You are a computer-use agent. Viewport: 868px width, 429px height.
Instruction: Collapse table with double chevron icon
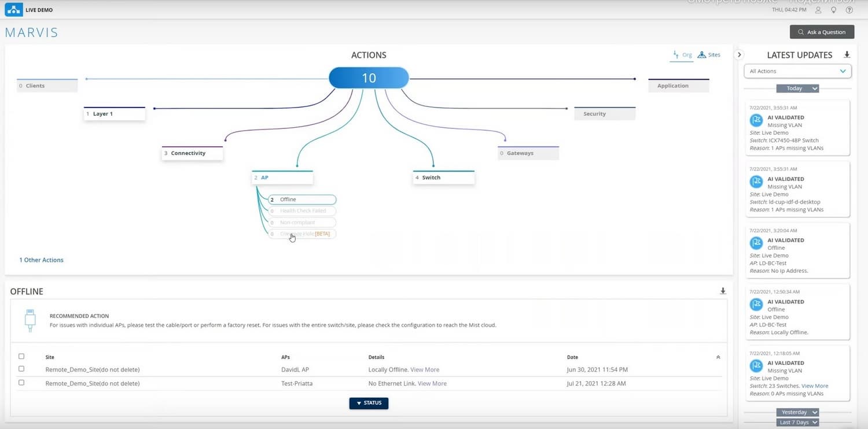[x=718, y=357]
